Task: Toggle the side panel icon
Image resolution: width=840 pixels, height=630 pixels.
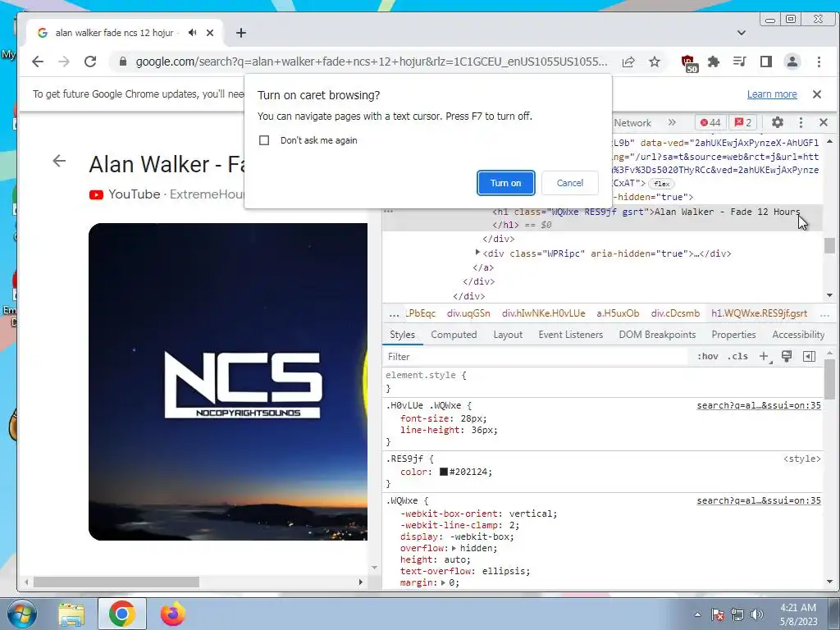Action: tap(766, 62)
